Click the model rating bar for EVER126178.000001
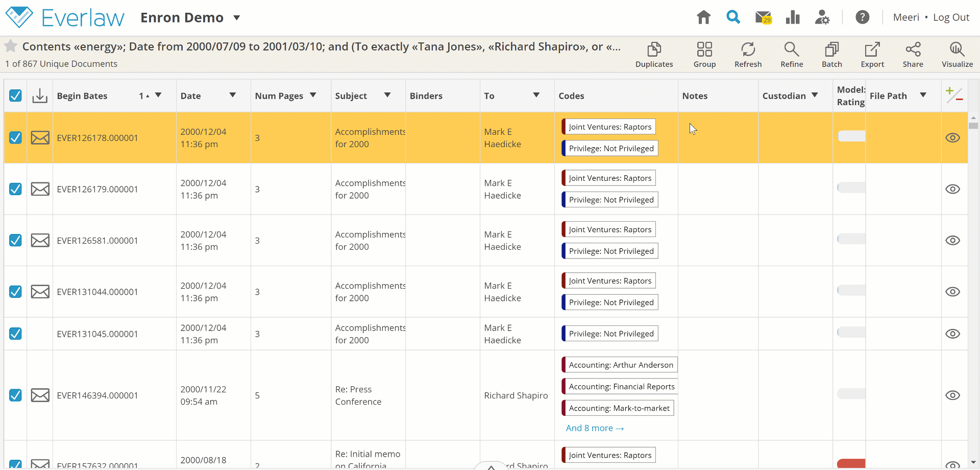The width and height of the screenshot is (980, 470). 851,136
